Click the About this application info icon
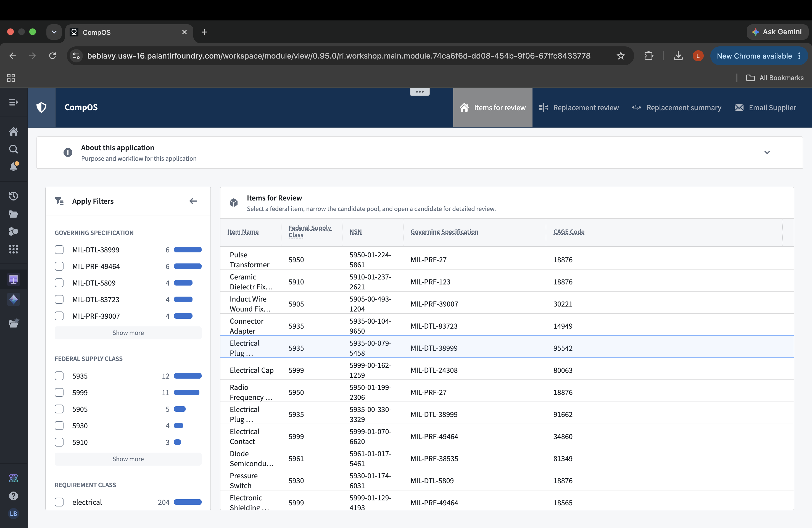812x528 pixels. click(x=68, y=152)
